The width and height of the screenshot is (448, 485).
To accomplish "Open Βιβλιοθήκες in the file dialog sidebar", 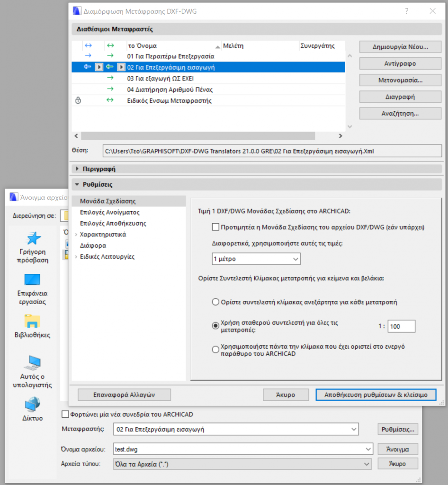I will 33,326.
